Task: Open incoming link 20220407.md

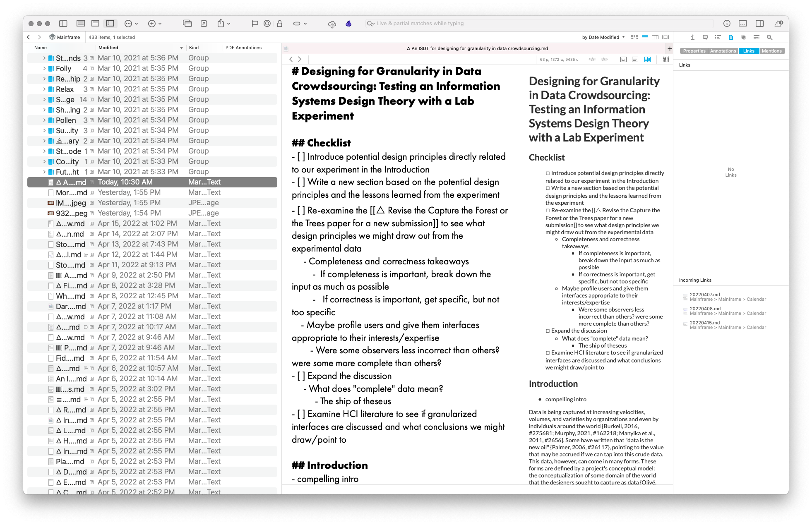Action: click(x=704, y=295)
